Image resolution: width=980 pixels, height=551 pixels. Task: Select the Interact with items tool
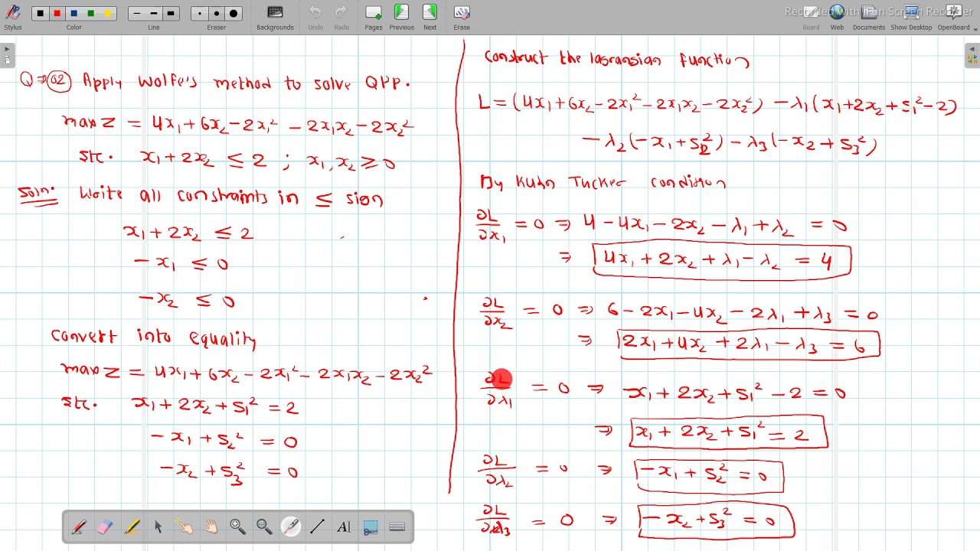(185, 527)
